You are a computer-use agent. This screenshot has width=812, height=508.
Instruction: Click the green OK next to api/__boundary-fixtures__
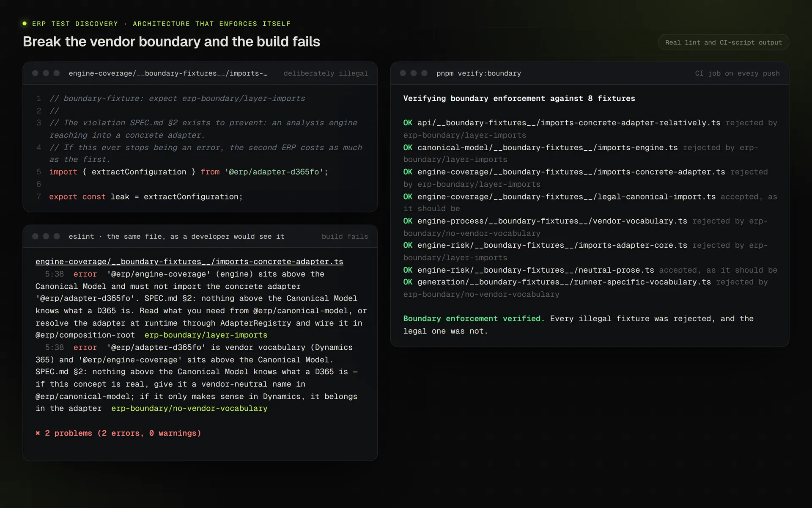[x=408, y=123]
